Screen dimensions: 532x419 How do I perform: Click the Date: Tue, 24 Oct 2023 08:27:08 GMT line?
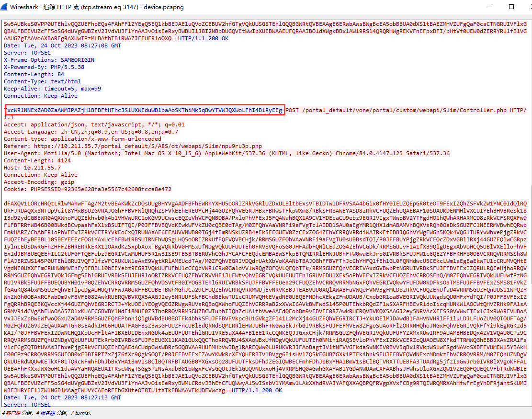[62, 45]
